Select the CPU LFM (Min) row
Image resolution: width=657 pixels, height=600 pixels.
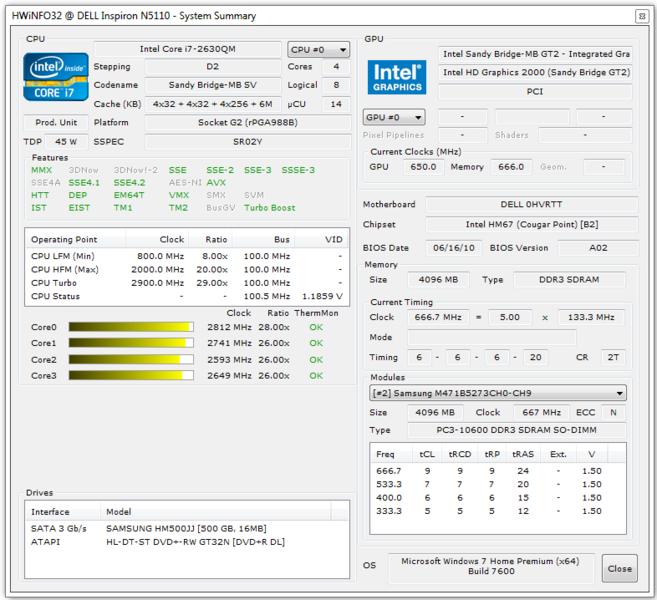point(187,256)
